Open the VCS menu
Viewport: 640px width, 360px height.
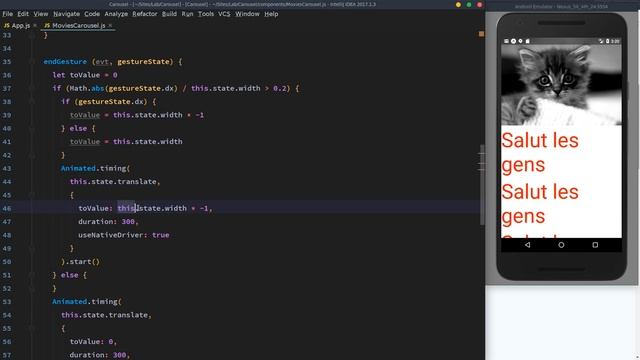(x=224, y=14)
